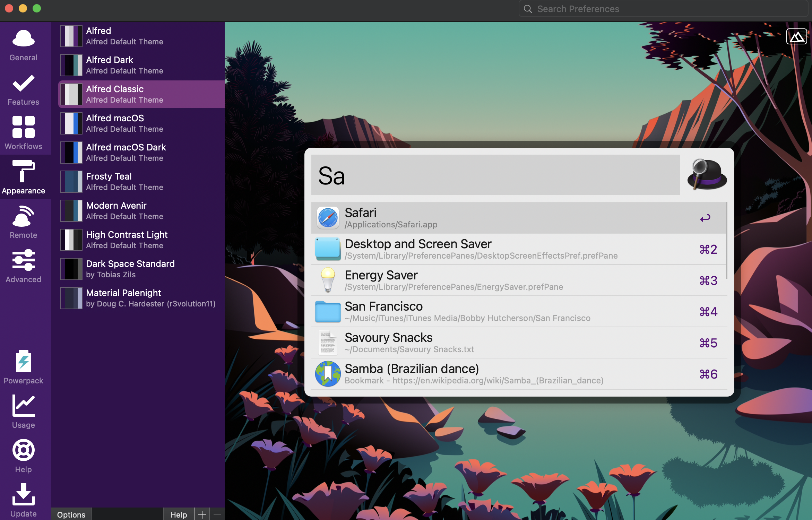The width and height of the screenshot is (812, 520).
Task: Click the Savoury Snacks result title
Action: (389, 337)
